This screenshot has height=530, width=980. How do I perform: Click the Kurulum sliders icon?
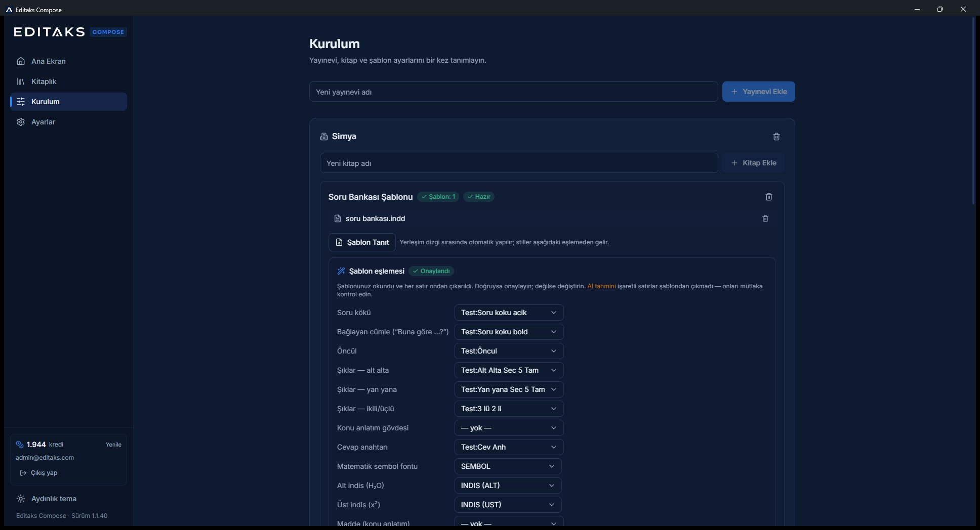[21, 102]
